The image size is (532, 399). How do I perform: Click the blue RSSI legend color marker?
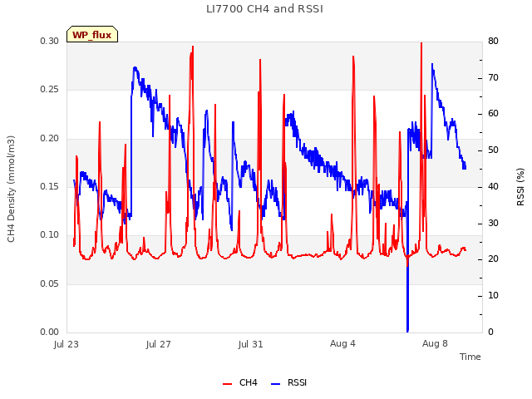pyautogui.click(x=275, y=384)
